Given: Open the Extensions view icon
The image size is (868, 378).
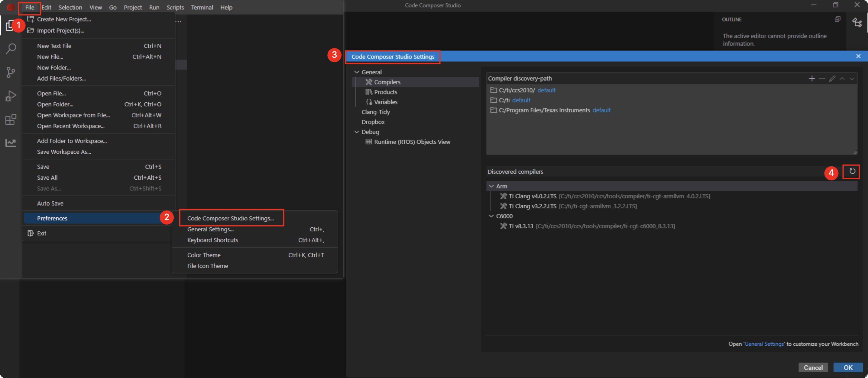Looking at the screenshot, I should (x=11, y=120).
